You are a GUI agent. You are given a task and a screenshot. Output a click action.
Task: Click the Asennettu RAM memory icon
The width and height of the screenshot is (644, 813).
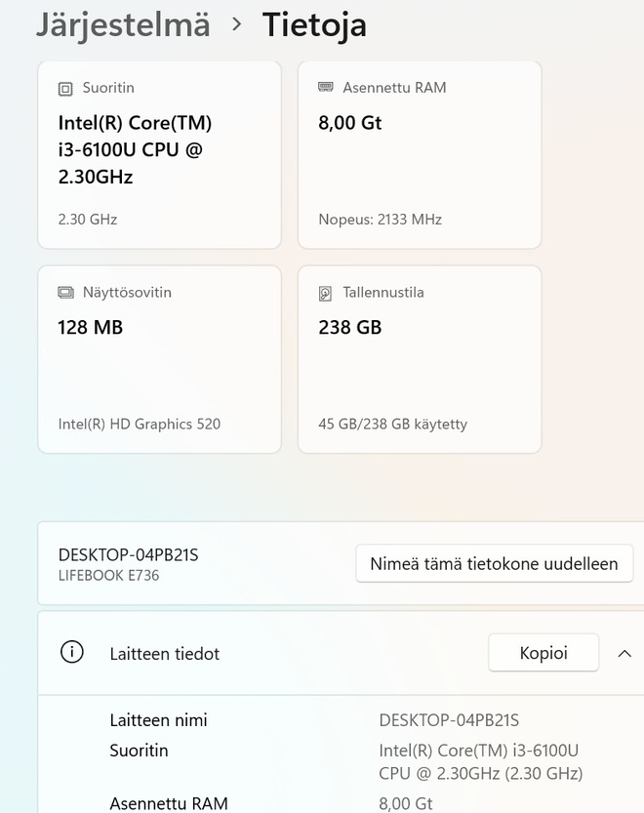click(326, 87)
